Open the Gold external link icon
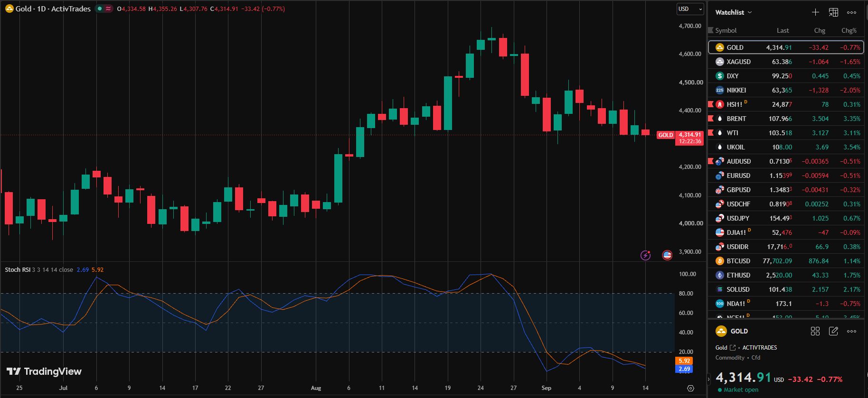 coord(733,348)
